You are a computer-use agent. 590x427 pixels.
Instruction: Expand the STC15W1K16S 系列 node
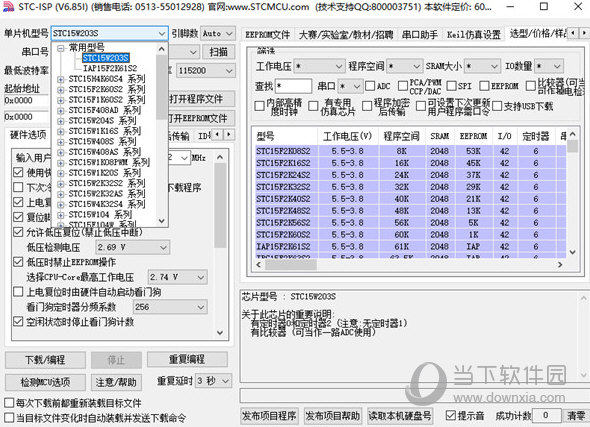coord(61,132)
